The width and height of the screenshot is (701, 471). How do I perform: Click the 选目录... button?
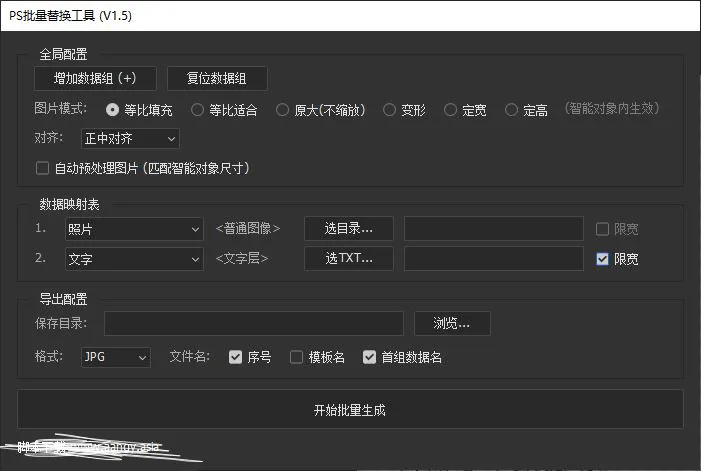tap(349, 229)
